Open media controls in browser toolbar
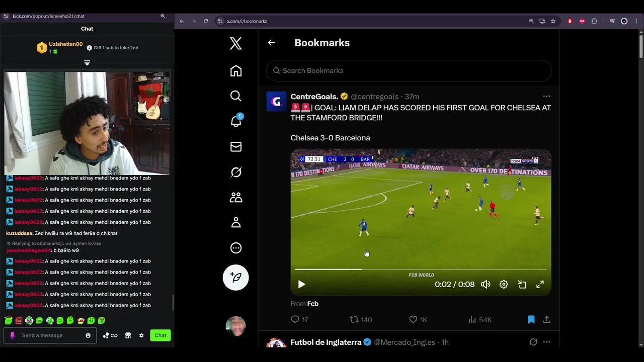644x362 pixels. (612, 21)
